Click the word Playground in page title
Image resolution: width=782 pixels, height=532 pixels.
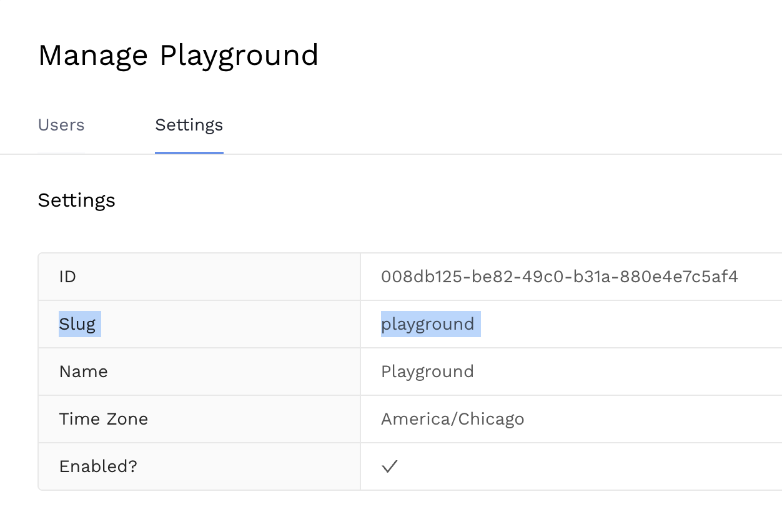[x=239, y=55]
